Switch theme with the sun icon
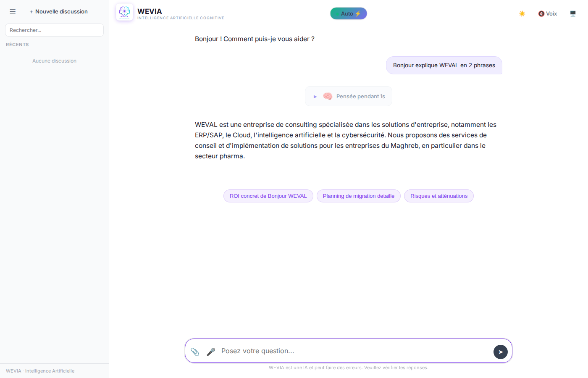 pyautogui.click(x=522, y=14)
